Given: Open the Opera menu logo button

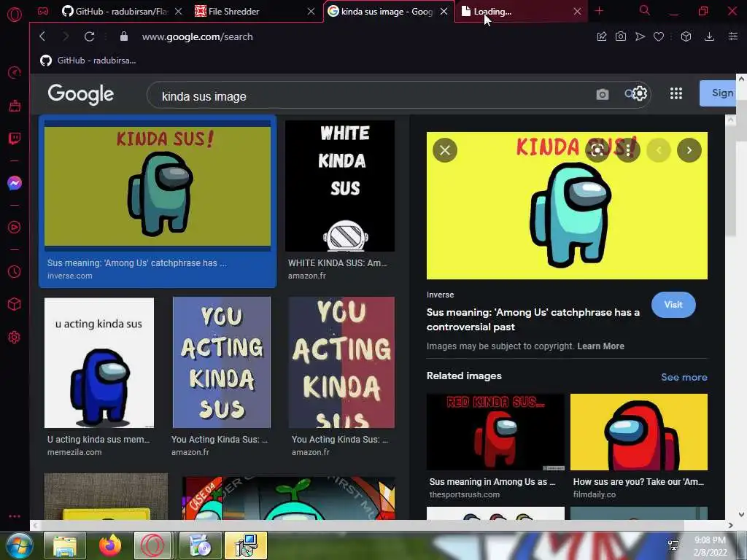Looking at the screenshot, I should tap(15, 15).
